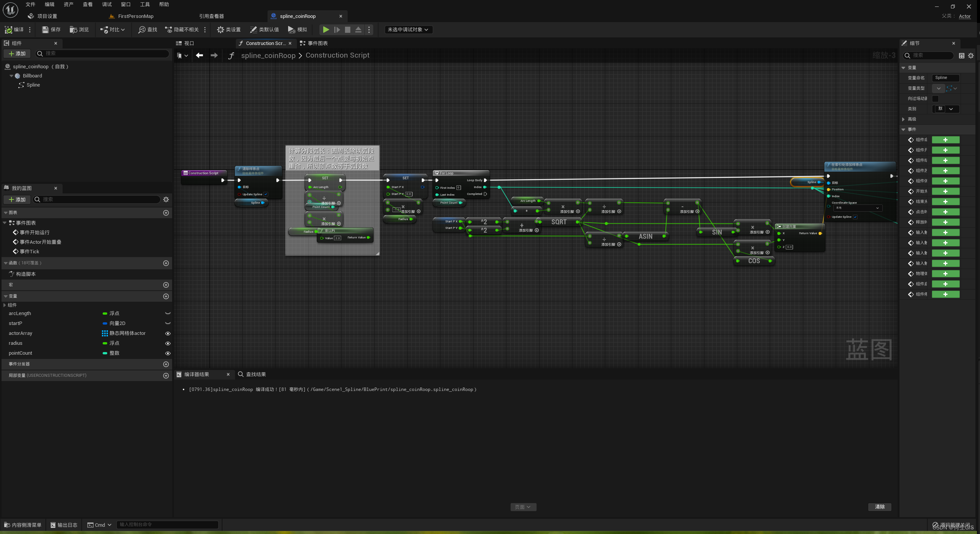Open the Diff (对比) dropdown

pos(113,29)
